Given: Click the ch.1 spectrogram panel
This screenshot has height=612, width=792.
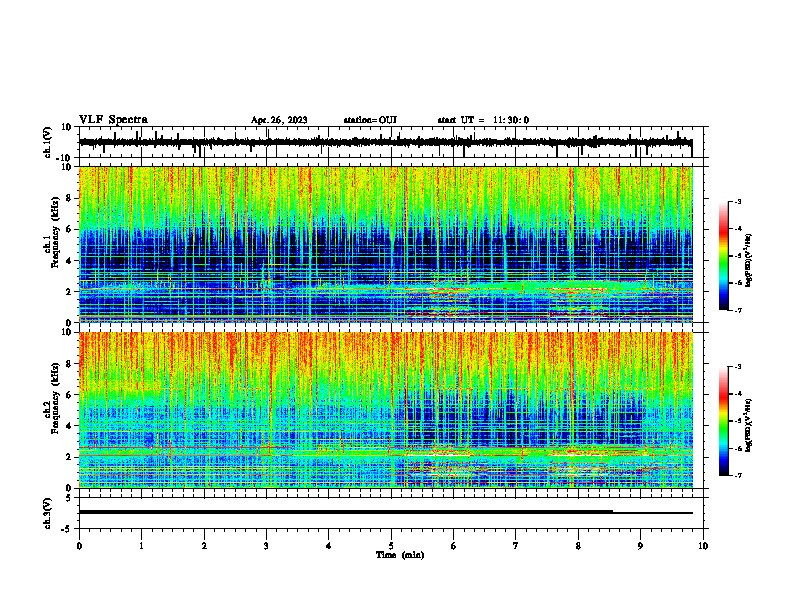Looking at the screenshot, I should click(385, 244).
